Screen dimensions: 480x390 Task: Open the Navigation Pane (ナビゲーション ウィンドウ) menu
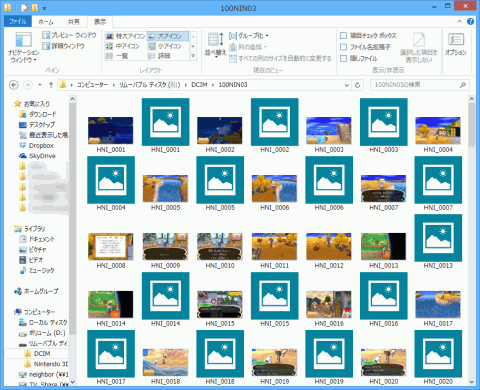tap(24, 47)
